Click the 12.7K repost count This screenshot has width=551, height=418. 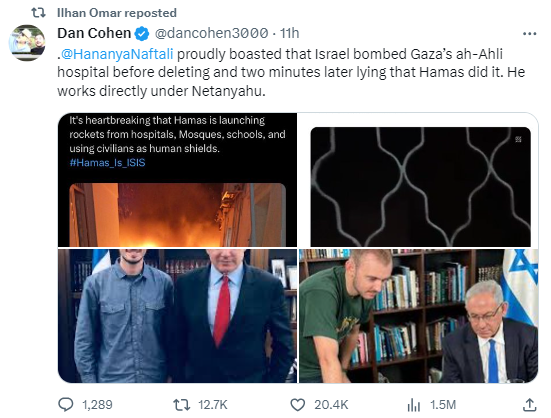coord(213,405)
